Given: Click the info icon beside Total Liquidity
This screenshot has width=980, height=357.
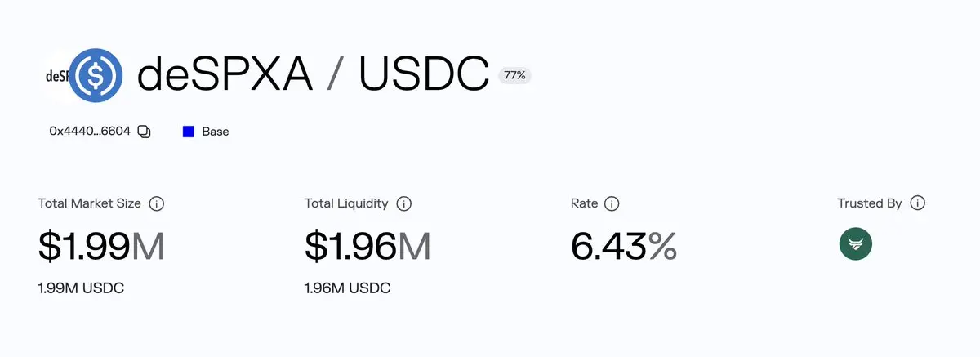Looking at the screenshot, I should click(x=403, y=203).
